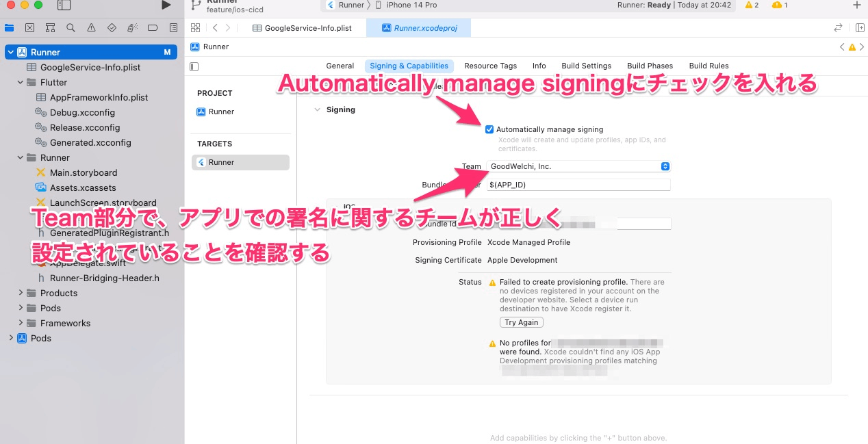Viewport: 868px width, 444px height.
Task: Toggle the navigator sidebar visibility
Action: coord(64,5)
